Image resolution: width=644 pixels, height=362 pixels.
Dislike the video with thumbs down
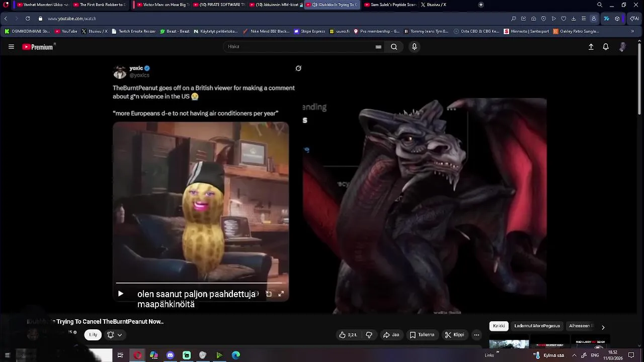click(x=369, y=335)
